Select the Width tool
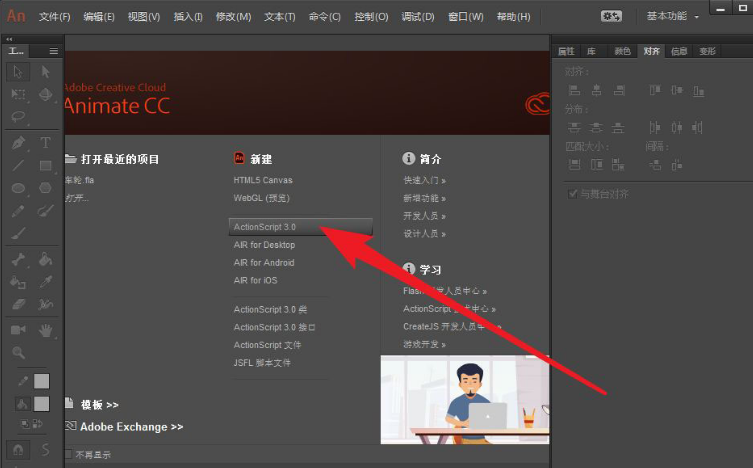The height and width of the screenshot is (468, 753). click(46, 304)
